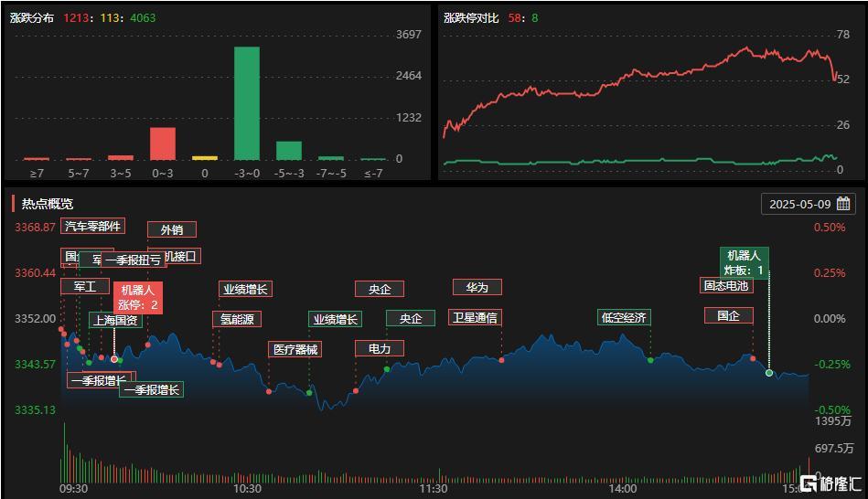Open the 卫星通信 hotspot label
868x499 pixels.
(x=475, y=317)
